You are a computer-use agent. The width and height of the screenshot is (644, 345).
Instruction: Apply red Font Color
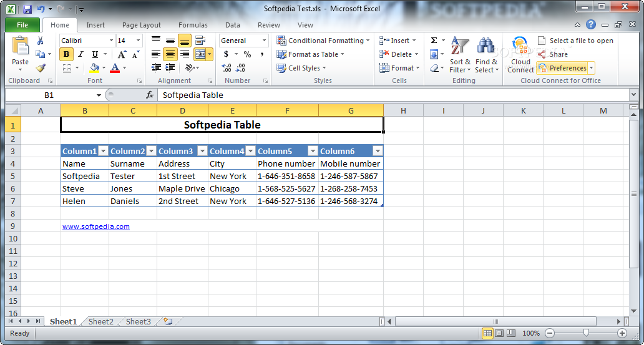tap(115, 68)
